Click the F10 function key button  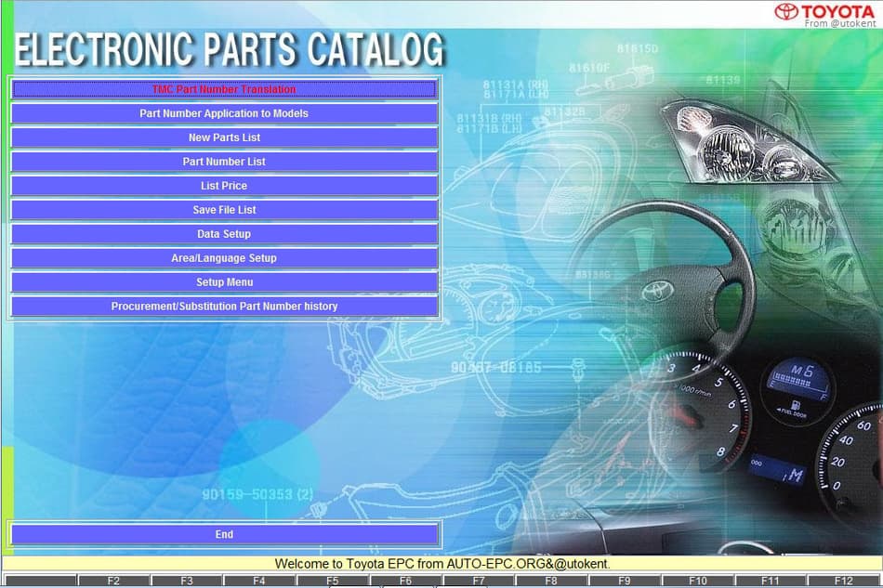(x=697, y=581)
